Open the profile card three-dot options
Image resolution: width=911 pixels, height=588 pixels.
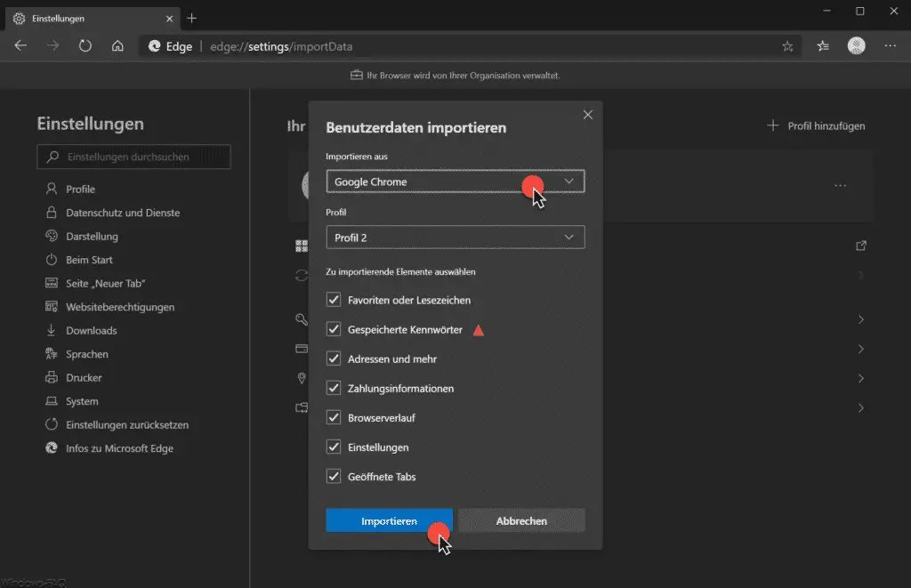click(840, 186)
